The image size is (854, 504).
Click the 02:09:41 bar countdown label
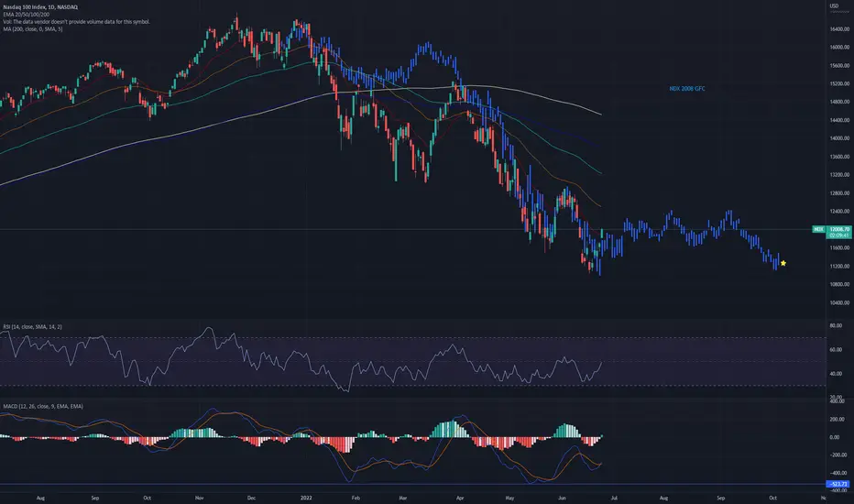click(839, 236)
